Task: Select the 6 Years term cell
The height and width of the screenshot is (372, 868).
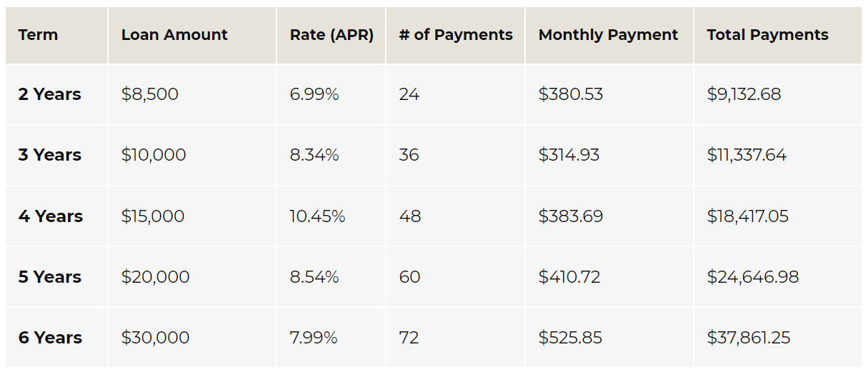Action: (50, 338)
